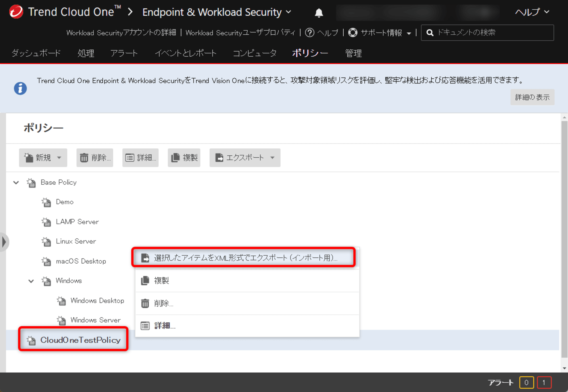Click the Trend Micro logo icon
The image size is (568, 392).
(16, 12)
